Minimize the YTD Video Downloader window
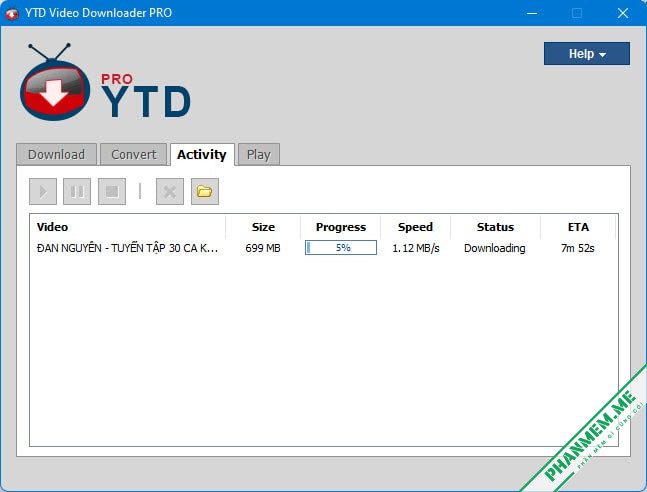Screen dimensions: 647x492 (x=532, y=13)
